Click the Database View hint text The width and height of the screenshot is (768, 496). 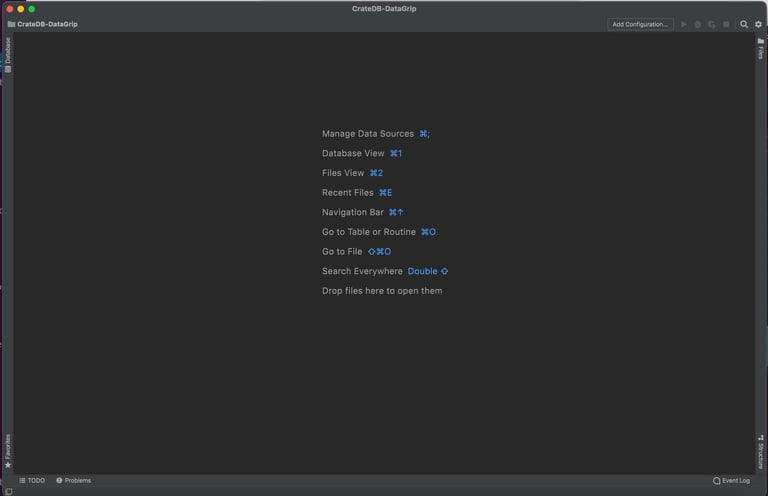coord(353,153)
